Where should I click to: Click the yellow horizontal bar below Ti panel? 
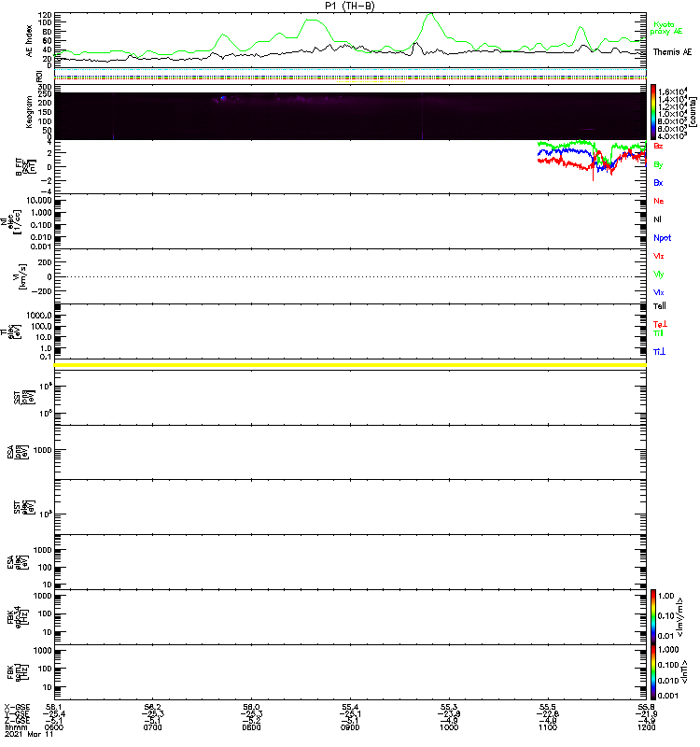(350, 365)
